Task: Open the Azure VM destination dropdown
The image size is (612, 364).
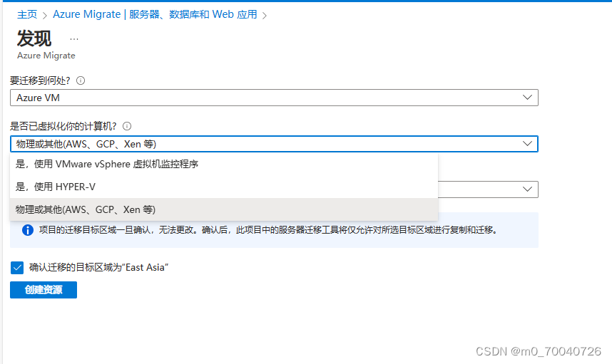Action: click(x=274, y=98)
